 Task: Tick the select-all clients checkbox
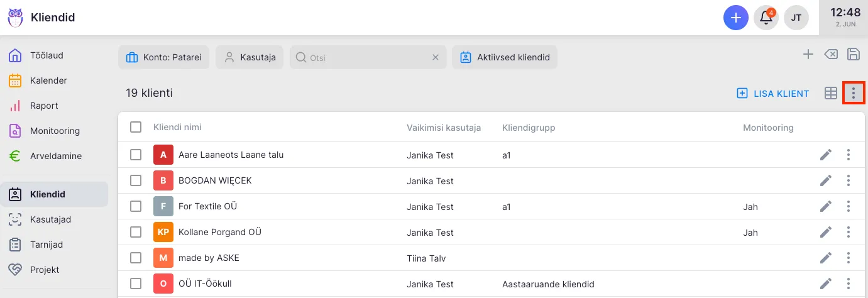coord(136,127)
